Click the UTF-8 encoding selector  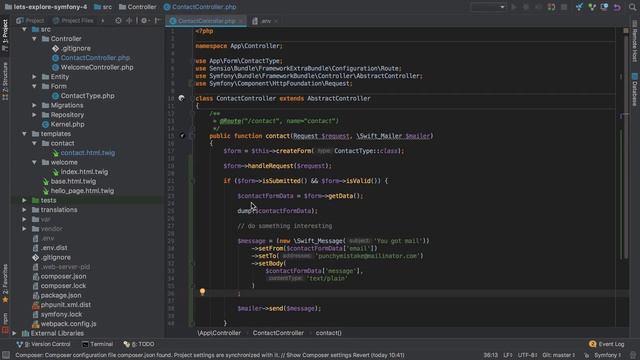coord(528,355)
